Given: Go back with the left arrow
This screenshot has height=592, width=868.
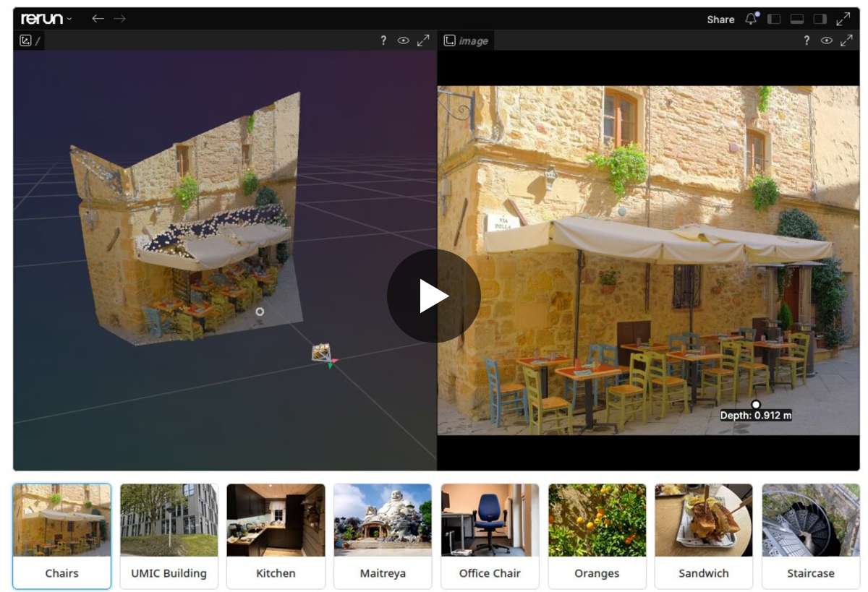Looking at the screenshot, I should (98, 19).
